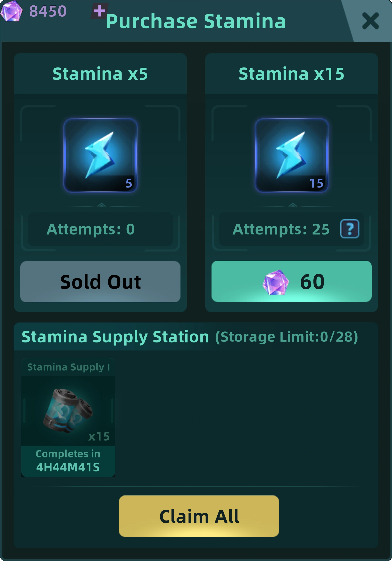Tap the Stamina Supply I canister icon
Viewport: 392px width, 561px height.
(68, 411)
